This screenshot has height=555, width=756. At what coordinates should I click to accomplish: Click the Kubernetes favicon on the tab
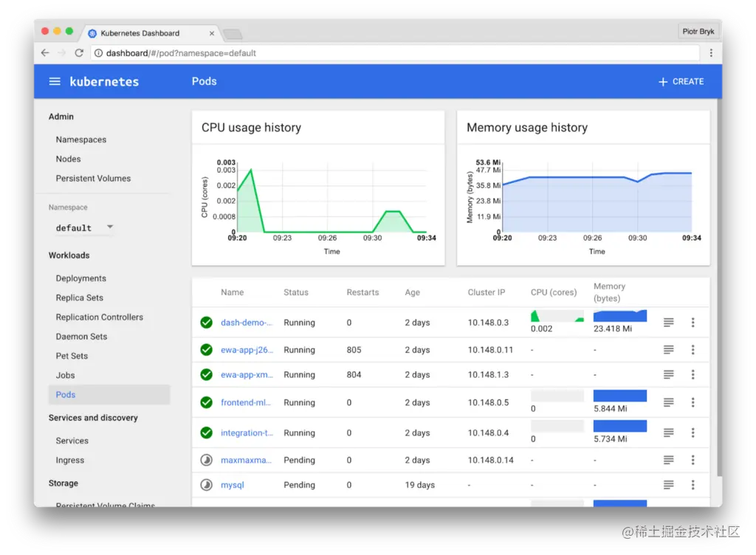pyautogui.click(x=92, y=33)
